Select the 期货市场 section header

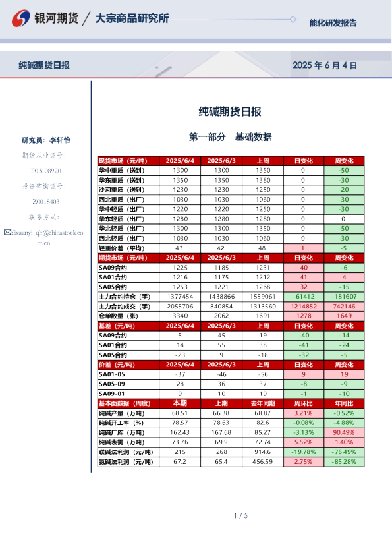[128, 258]
